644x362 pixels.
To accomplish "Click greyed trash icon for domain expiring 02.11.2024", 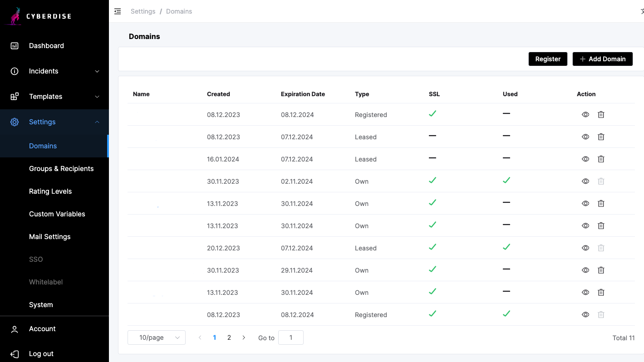I will (x=601, y=181).
